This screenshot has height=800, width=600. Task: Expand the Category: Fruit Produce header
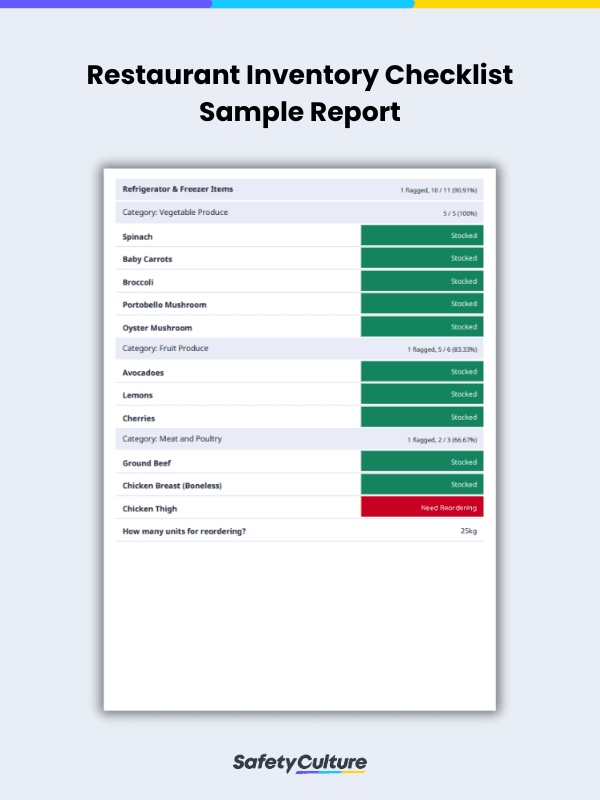coord(164,349)
